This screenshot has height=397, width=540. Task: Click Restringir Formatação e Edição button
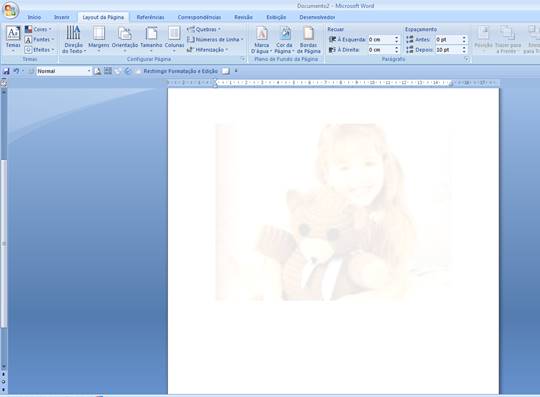click(180, 71)
